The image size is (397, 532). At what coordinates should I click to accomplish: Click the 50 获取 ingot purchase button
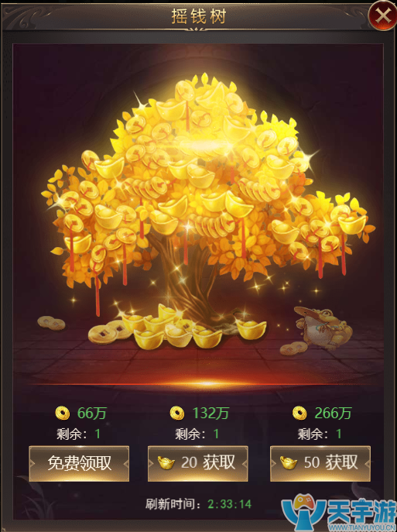point(320,463)
